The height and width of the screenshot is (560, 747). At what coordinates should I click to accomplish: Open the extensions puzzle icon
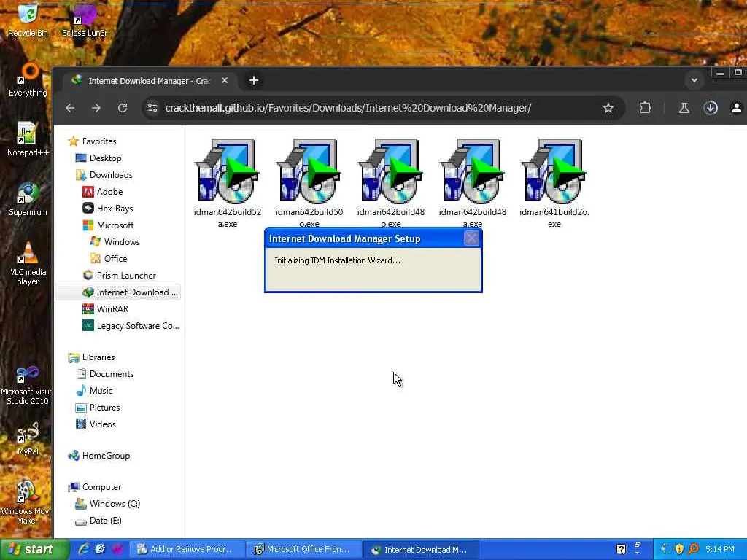click(x=645, y=108)
